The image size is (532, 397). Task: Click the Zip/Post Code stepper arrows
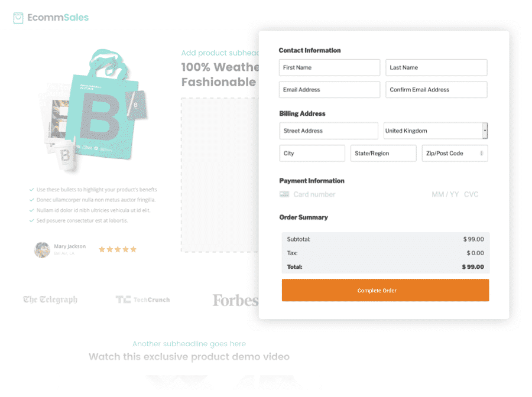(x=481, y=153)
